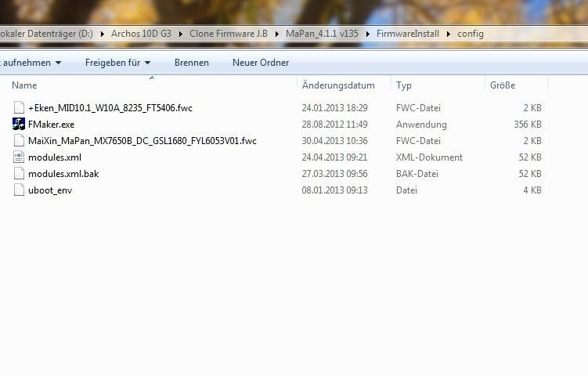Click the '356 KB' size cell
The height and width of the screenshot is (376, 588).
(x=528, y=125)
